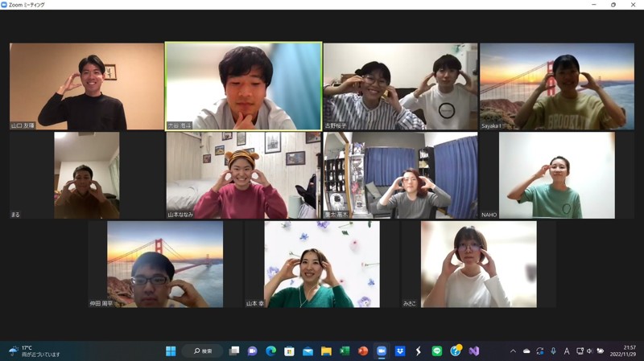Open File Explorer from the taskbar
This screenshot has height=361, width=644.
[326, 351]
